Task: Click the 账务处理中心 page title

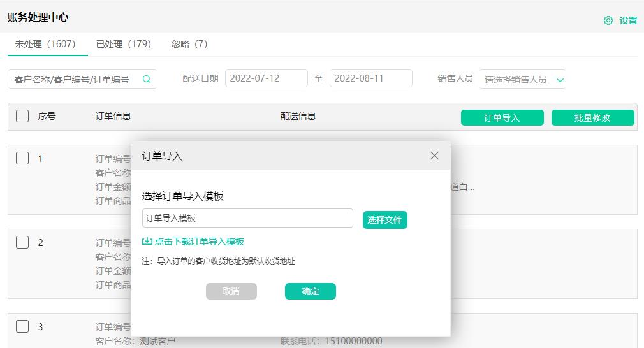Action: 38,17
